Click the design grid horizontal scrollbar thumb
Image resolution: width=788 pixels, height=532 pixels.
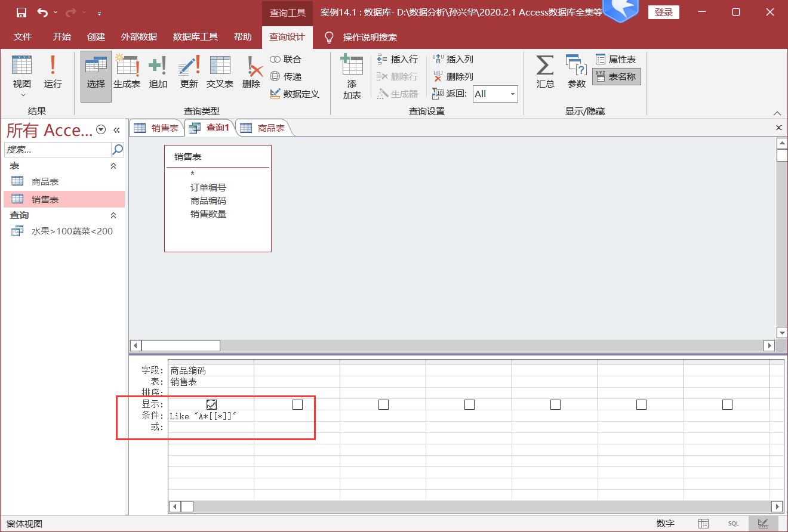point(187,506)
